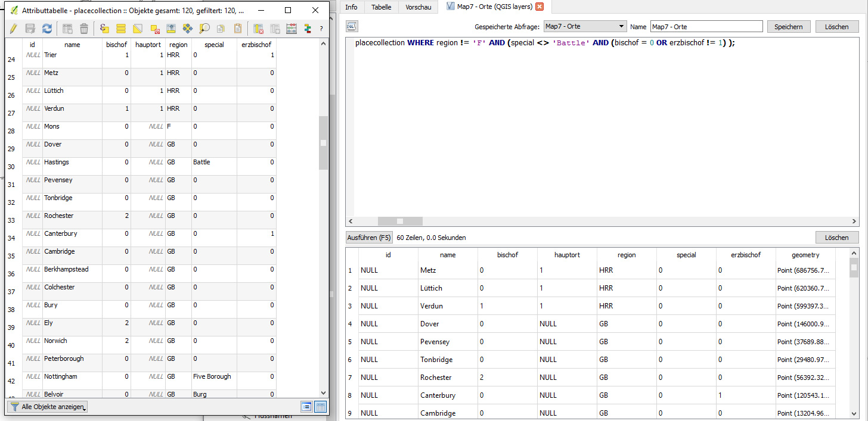Viewport: 868px width, 421px height.
Task: Click result row header number 5
Action: tap(352, 342)
